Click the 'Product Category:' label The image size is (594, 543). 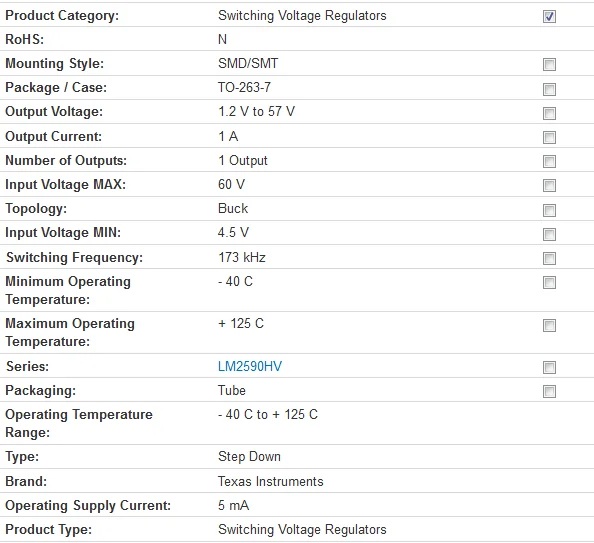pyautogui.click(x=62, y=16)
